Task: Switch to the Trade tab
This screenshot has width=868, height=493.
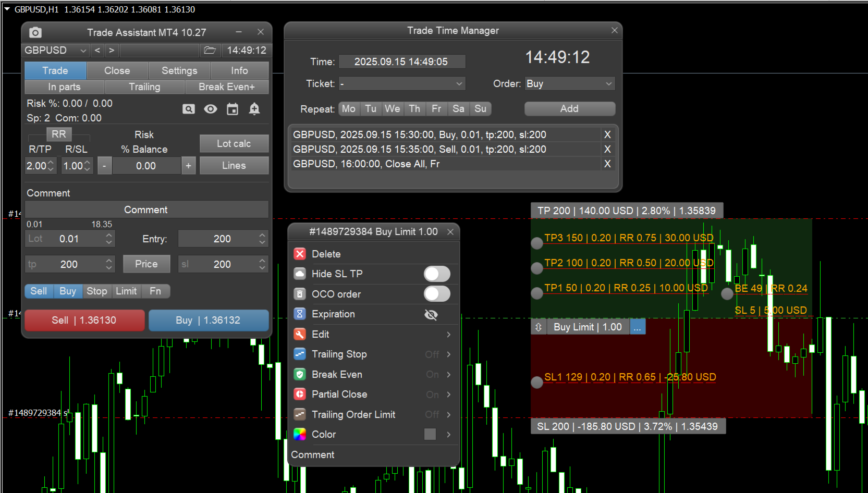Action: tap(55, 70)
